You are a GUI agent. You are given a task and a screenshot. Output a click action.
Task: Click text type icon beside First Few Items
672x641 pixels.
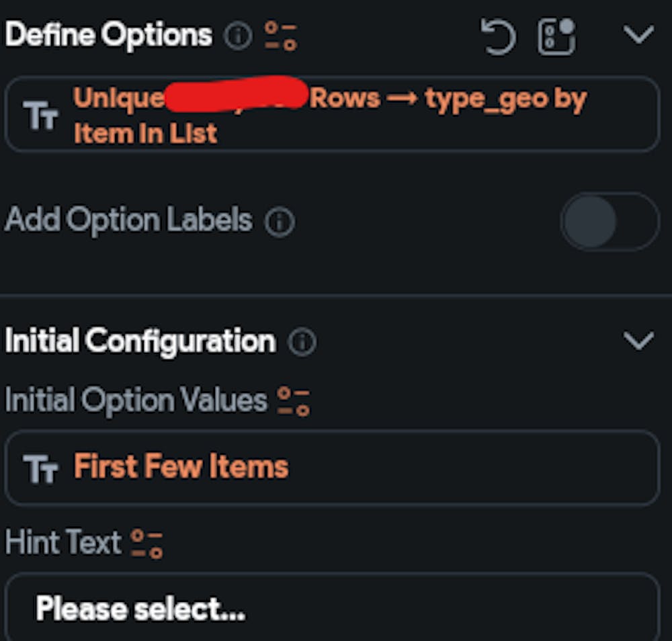[41, 468]
